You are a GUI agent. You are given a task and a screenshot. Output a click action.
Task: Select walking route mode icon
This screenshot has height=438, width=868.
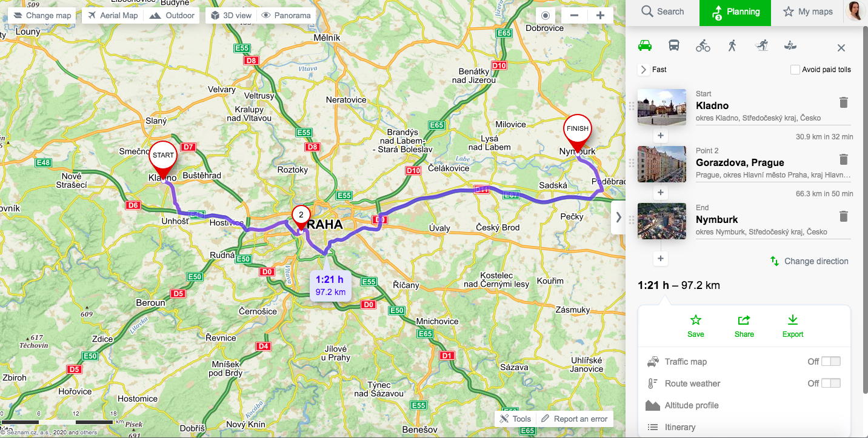tap(732, 45)
